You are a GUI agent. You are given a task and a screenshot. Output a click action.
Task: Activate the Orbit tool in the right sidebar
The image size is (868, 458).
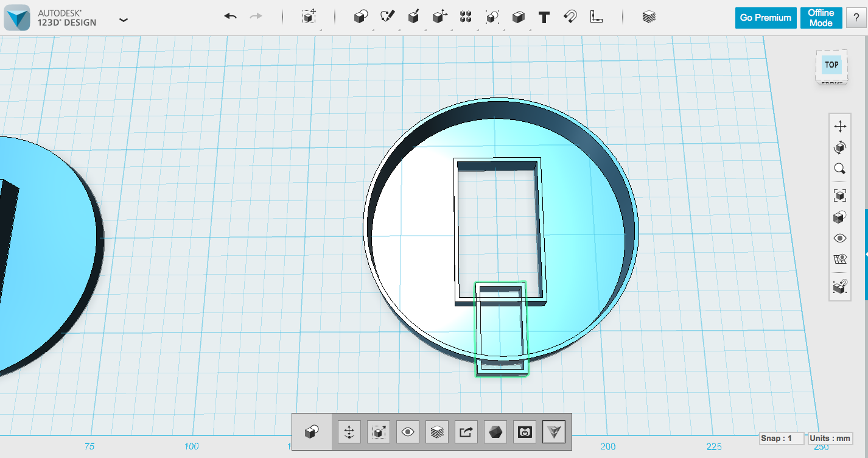click(840, 147)
